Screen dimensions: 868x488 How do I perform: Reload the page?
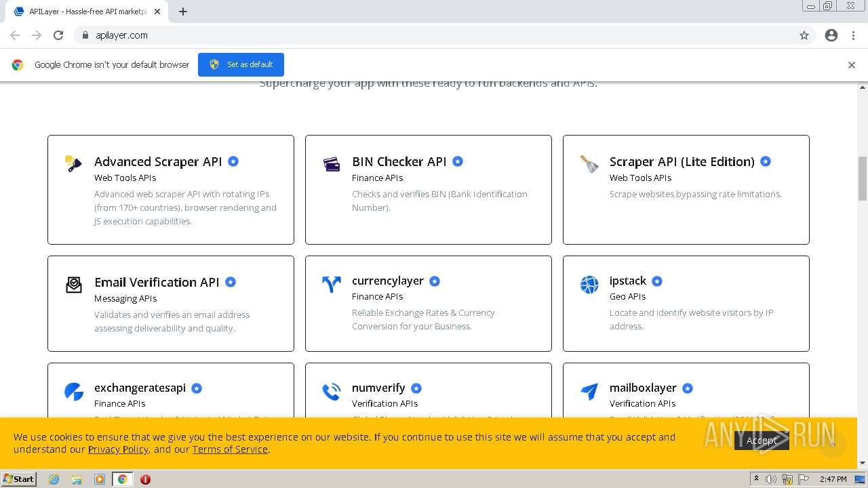(x=58, y=35)
